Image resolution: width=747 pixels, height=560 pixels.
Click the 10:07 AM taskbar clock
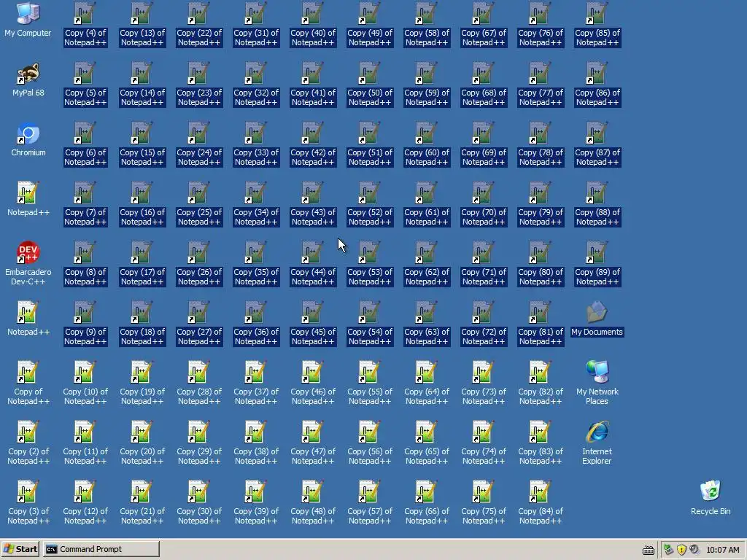pyautogui.click(x=723, y=550)
